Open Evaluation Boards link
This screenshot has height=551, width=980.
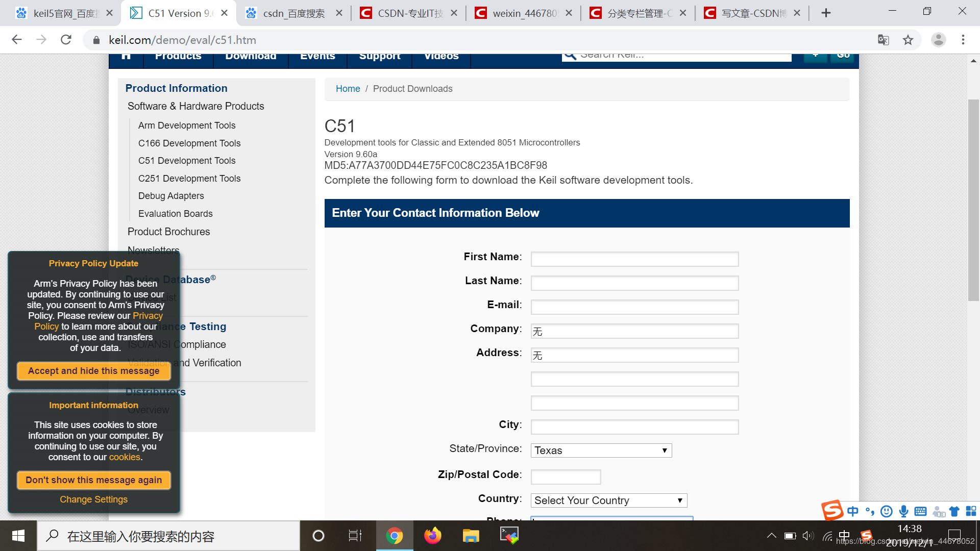175,214
